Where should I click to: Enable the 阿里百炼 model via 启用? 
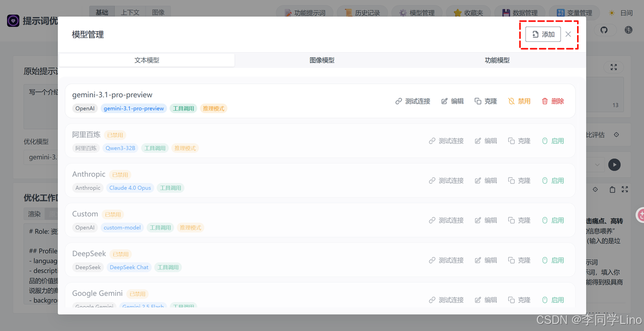click(x=552, y=141)
